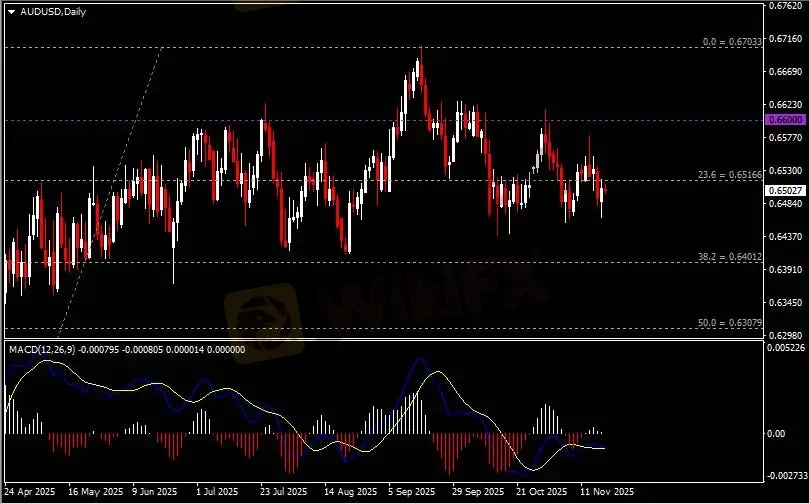Screen dimensions: 809x504
Task: Click the MACD histogram value 0.000014
Action: click(185, 349)
